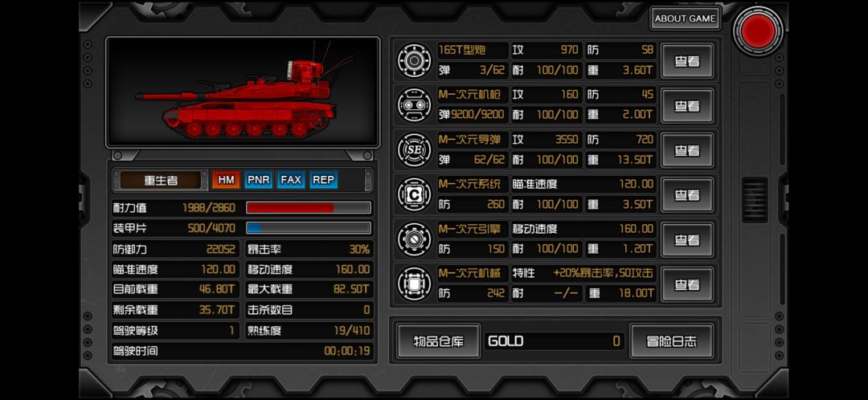Image resolution: width=868 pixels, height=400 pixels.
Task: Click the ABOUT GAME button
Action: click(686, 18)
